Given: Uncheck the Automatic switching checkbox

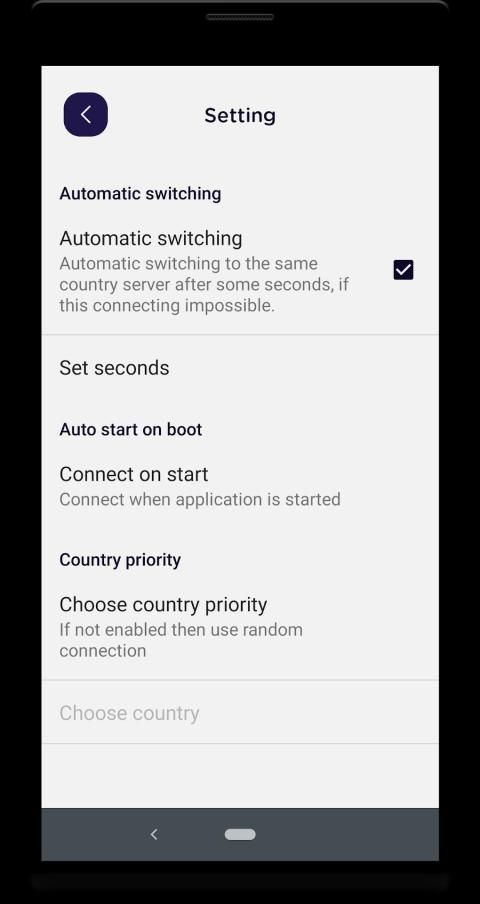Looking at the screenshot, I should [x=403, y=269].
